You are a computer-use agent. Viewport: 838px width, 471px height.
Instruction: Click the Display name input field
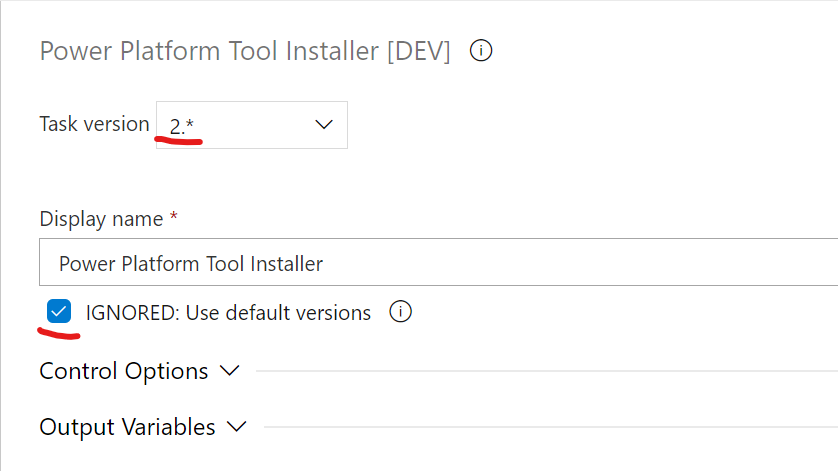(500, 264)
